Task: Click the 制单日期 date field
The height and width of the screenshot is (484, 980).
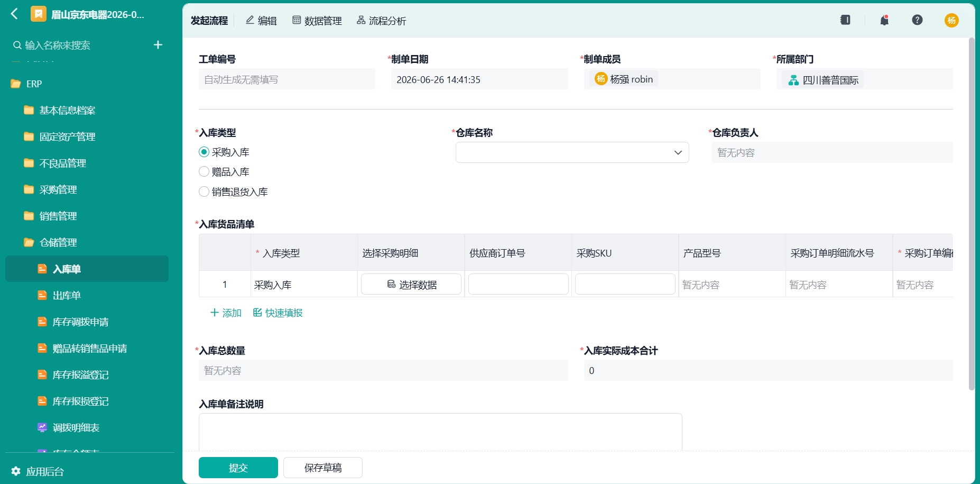Action: 479,79
